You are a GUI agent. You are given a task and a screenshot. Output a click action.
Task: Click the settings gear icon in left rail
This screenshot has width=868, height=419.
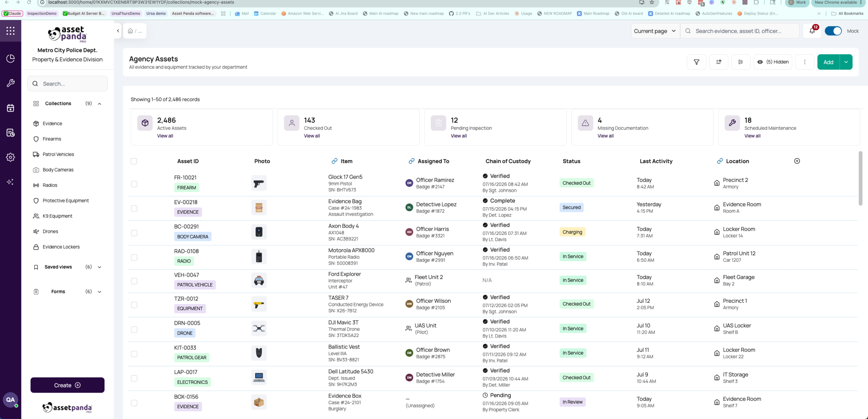[11, 157]
